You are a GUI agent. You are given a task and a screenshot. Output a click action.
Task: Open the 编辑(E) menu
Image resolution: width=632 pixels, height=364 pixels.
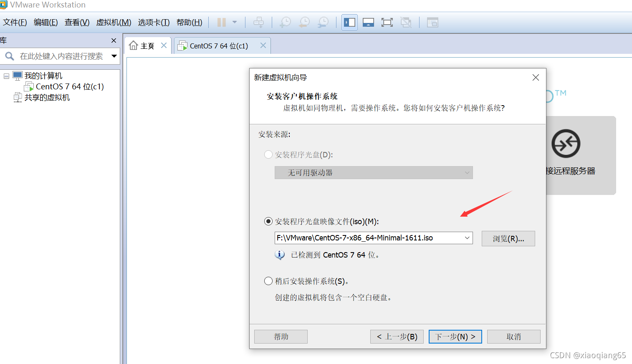46,22
